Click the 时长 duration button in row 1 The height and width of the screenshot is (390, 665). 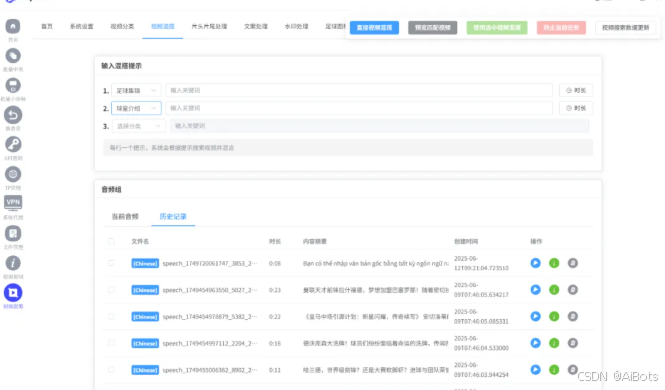click(x=576, y=90)
